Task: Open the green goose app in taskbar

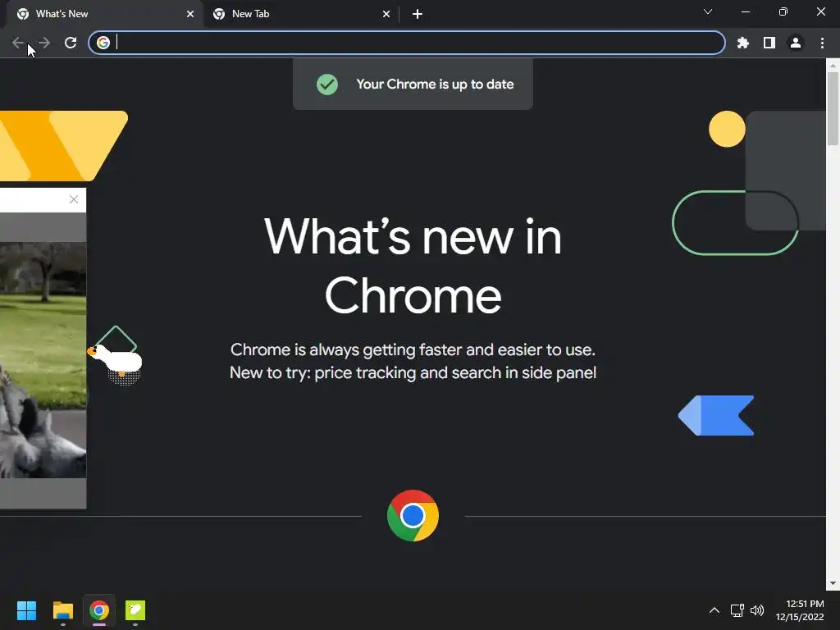Action: click(x=135, y=610)
